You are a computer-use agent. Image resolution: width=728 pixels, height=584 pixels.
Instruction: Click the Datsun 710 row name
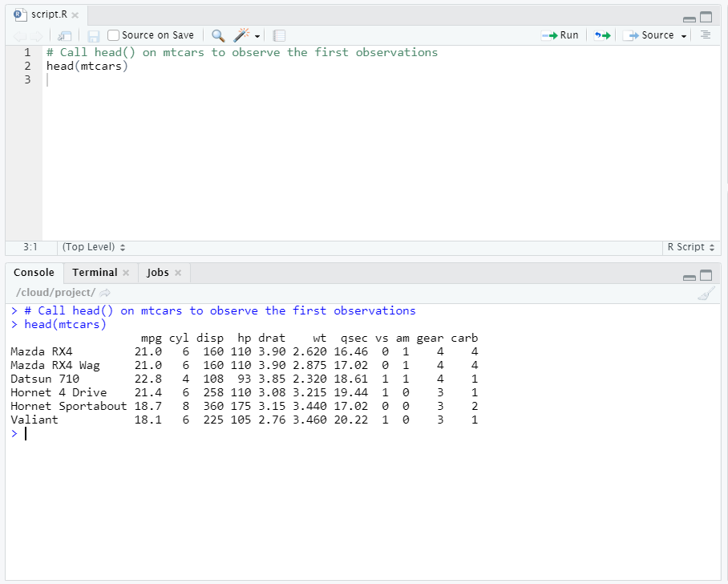pos(45,379)
